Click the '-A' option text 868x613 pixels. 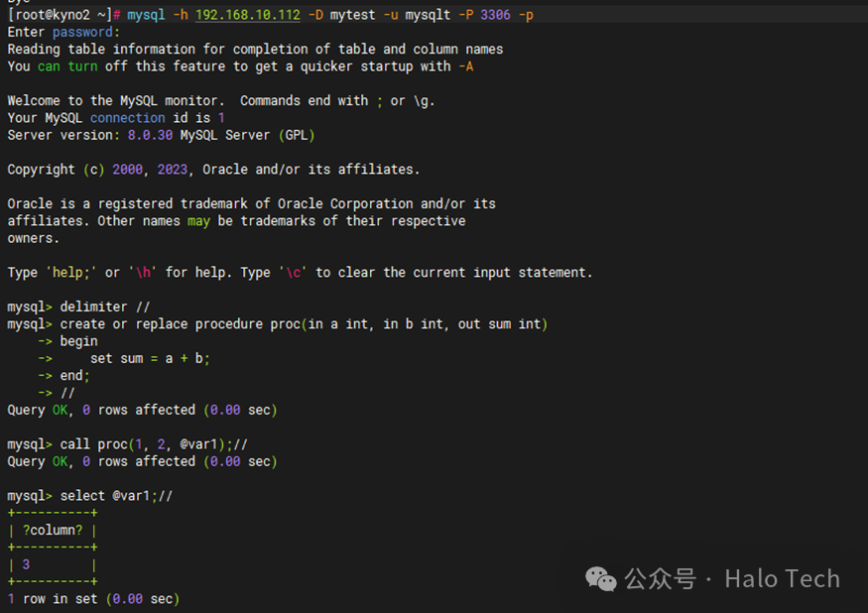click(465, 66)
